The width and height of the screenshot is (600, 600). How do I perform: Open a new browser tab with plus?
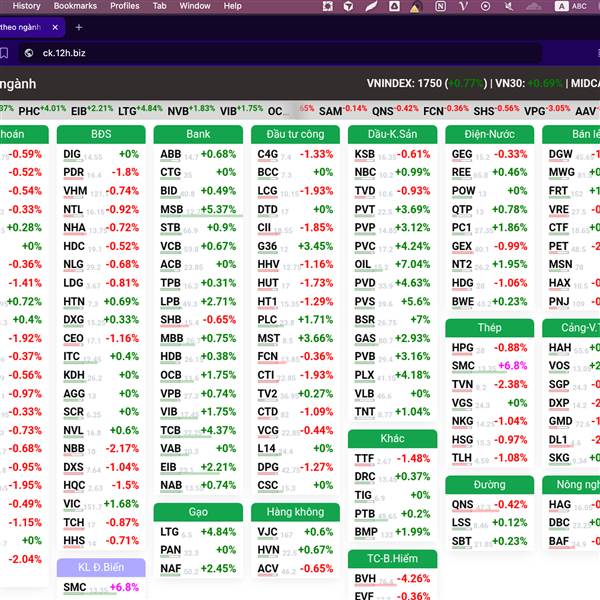(x=79, y=28)
